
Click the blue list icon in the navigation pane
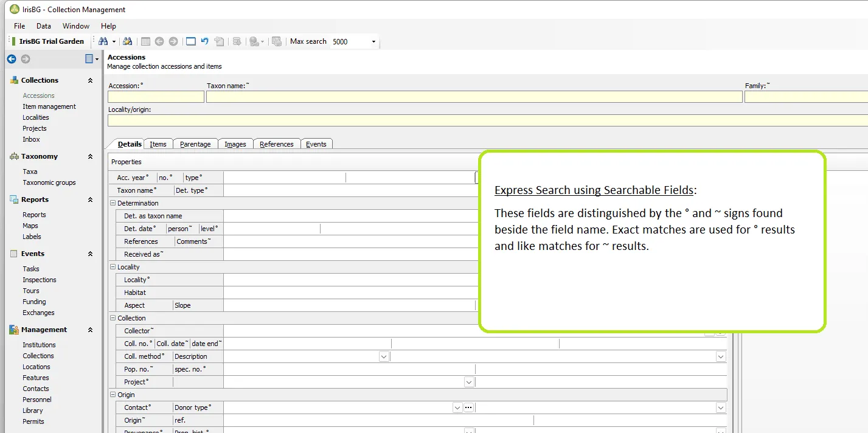click(89, 59)
